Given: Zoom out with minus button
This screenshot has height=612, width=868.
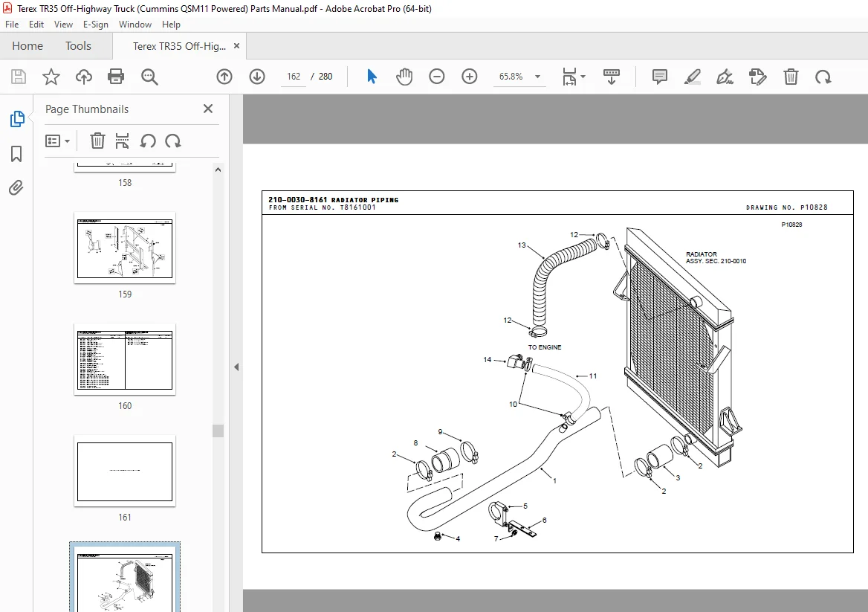Looking at the screenshot, I should tap(437, 77).
